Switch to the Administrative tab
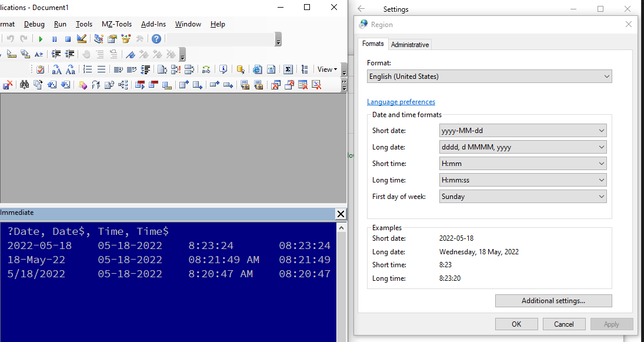644x342 pixels. [410, 44]
